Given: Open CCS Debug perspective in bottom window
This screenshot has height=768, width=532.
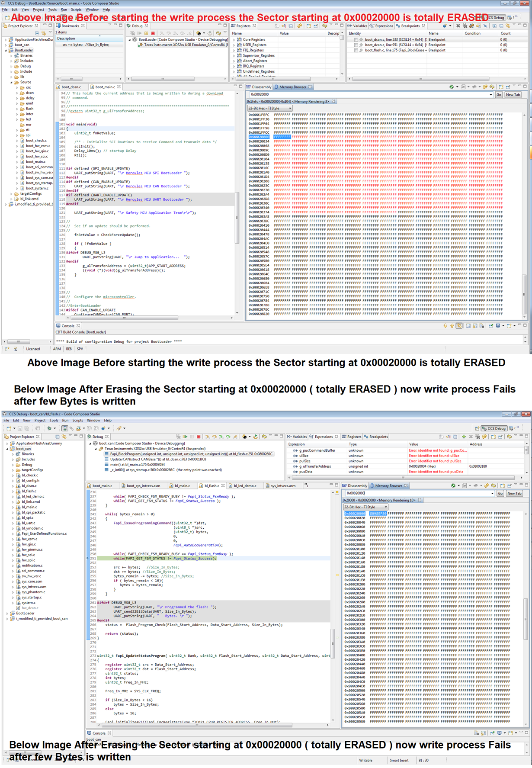Looking at the screenshot, I should 494,428.
